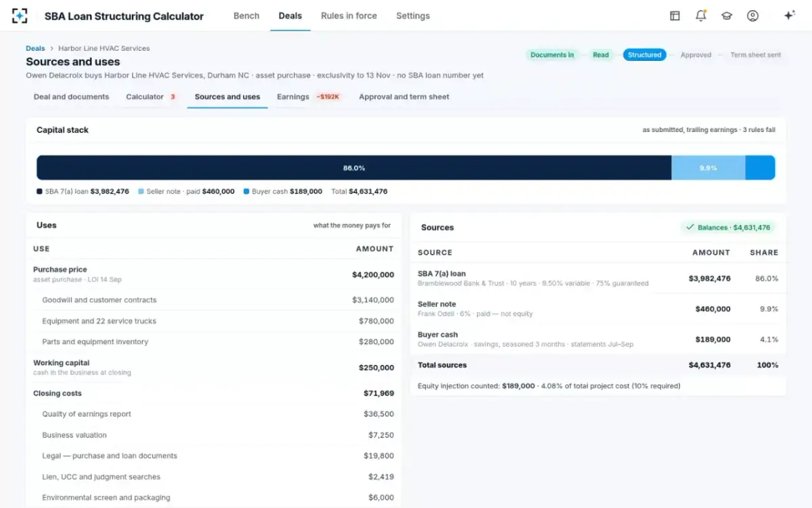The width and height of the screenshot is (812, 508).
Task: Click the $3,982,476 amount in Sources table
Action: click(709, 278)
